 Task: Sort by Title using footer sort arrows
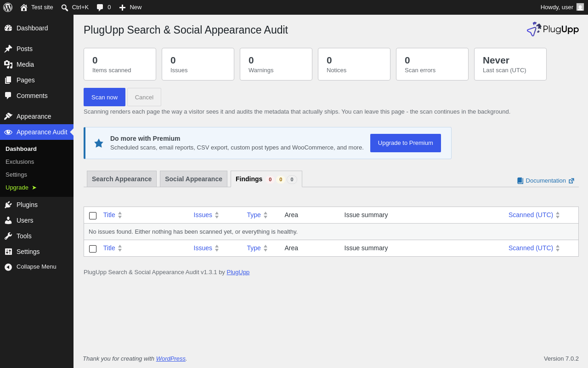click(120, 248)
